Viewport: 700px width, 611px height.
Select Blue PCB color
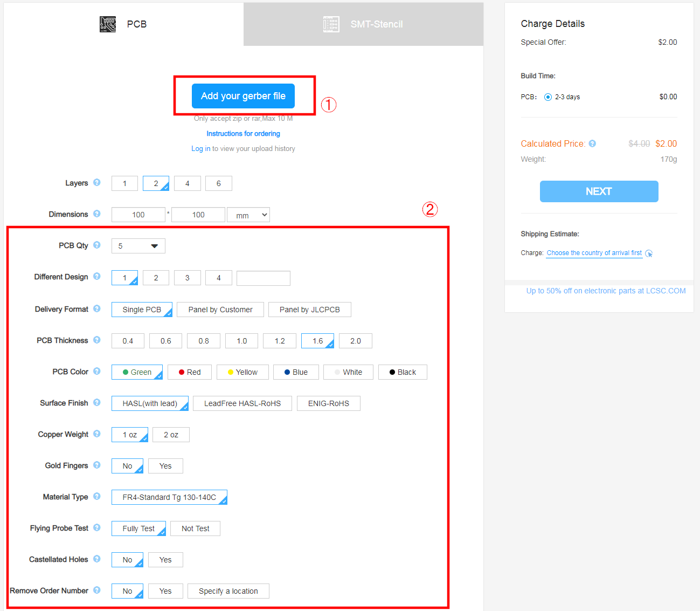coord(296,372)
